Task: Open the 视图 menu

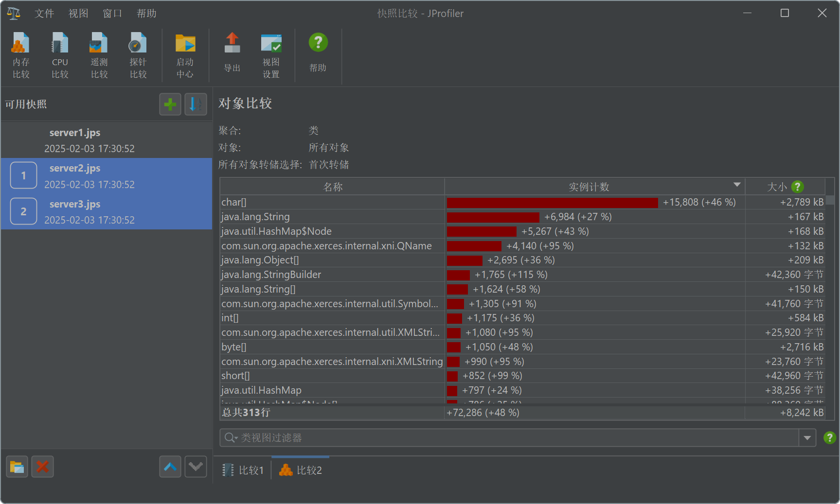Action: coord(78,14)
